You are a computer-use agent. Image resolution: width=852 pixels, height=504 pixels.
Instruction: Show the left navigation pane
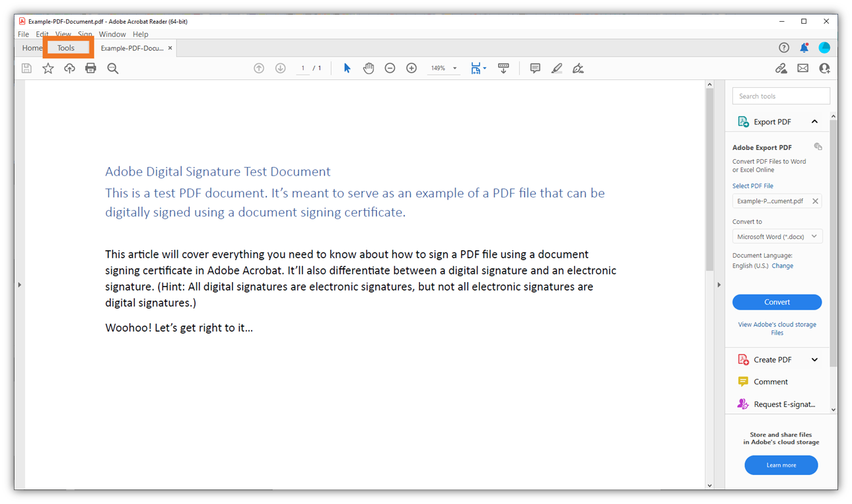tap(20, 285)
